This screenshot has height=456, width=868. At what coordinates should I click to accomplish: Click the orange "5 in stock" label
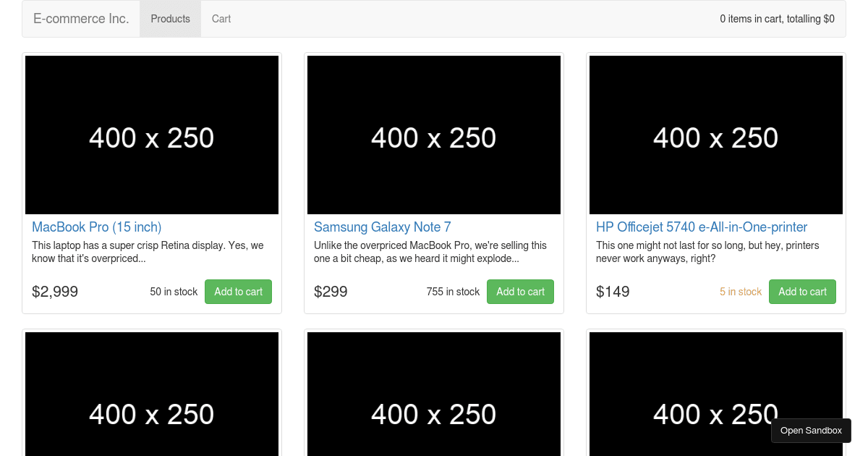741,292
